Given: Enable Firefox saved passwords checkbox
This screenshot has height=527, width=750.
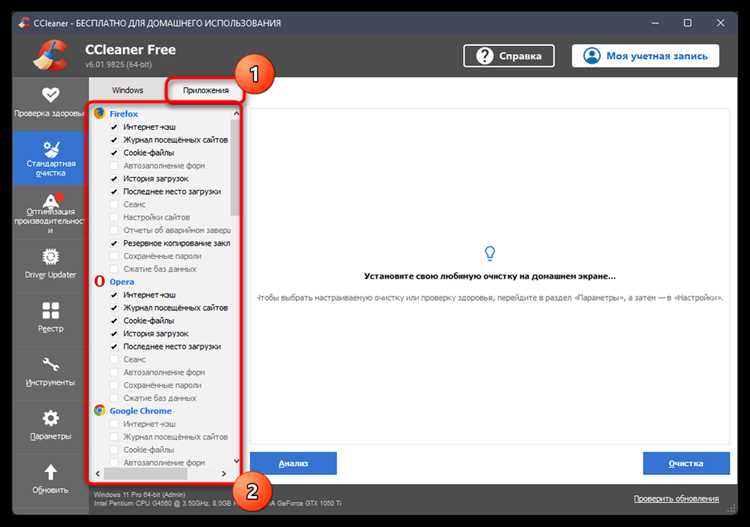Looking at the screenshot, I should (x=114, y=256).
